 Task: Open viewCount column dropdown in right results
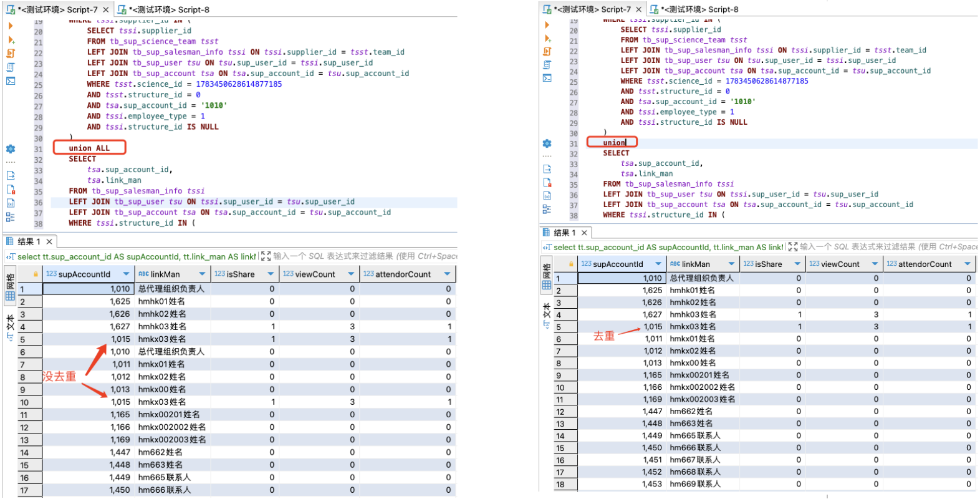(875, 264)
